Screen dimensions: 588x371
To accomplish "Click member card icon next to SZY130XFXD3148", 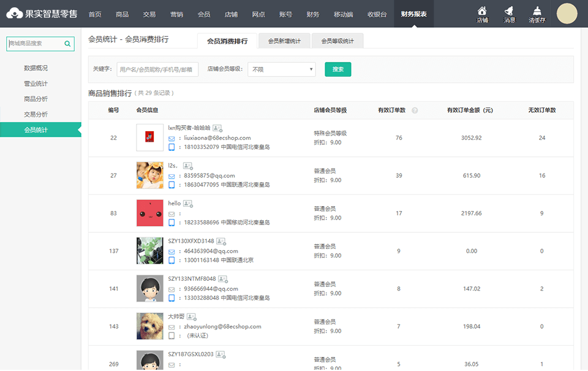I will pos(221,241).
